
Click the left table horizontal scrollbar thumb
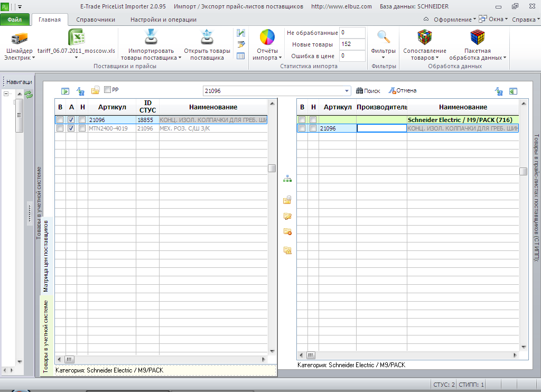coord(69,359)
